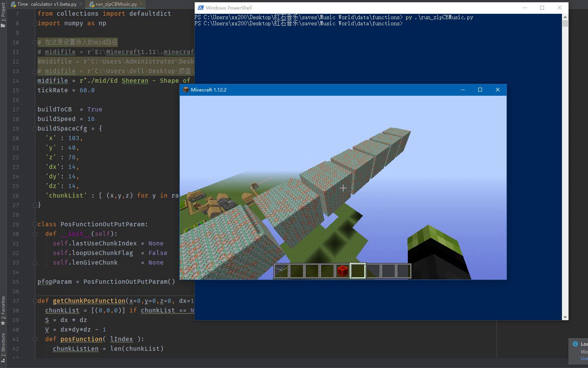Click the empty second PowerShell prompt line
Viewport: 588px width, 368px height.
(x=298, y=23)
